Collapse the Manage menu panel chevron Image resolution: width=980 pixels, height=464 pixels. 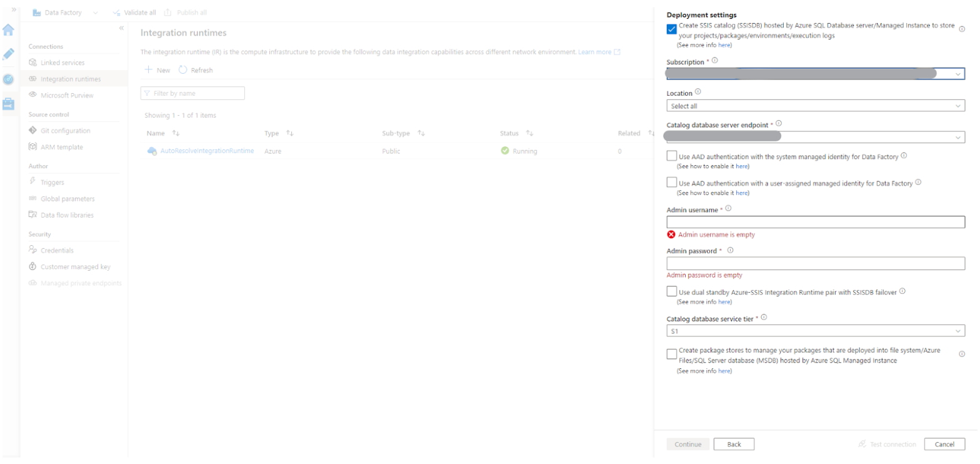point(121,28)
